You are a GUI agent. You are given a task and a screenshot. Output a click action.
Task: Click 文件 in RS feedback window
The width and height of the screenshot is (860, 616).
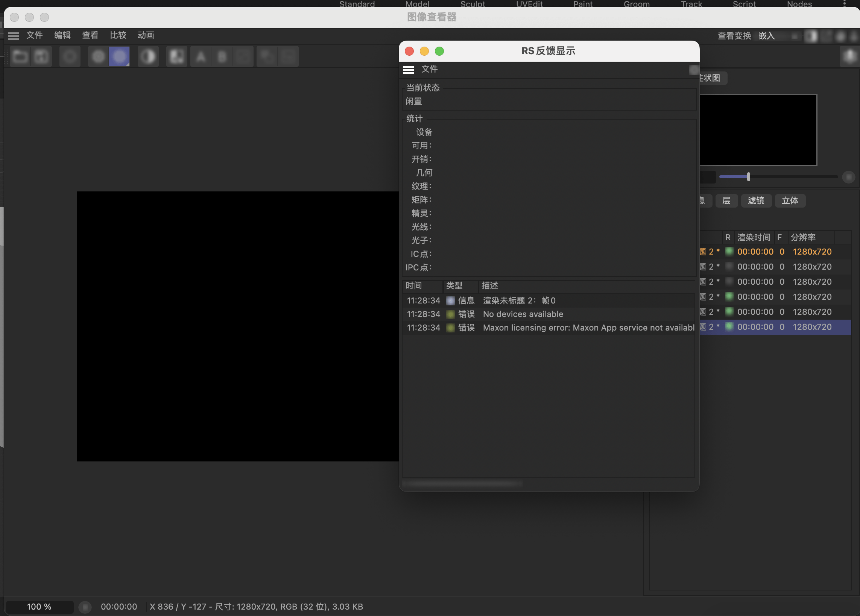[429, 69]
